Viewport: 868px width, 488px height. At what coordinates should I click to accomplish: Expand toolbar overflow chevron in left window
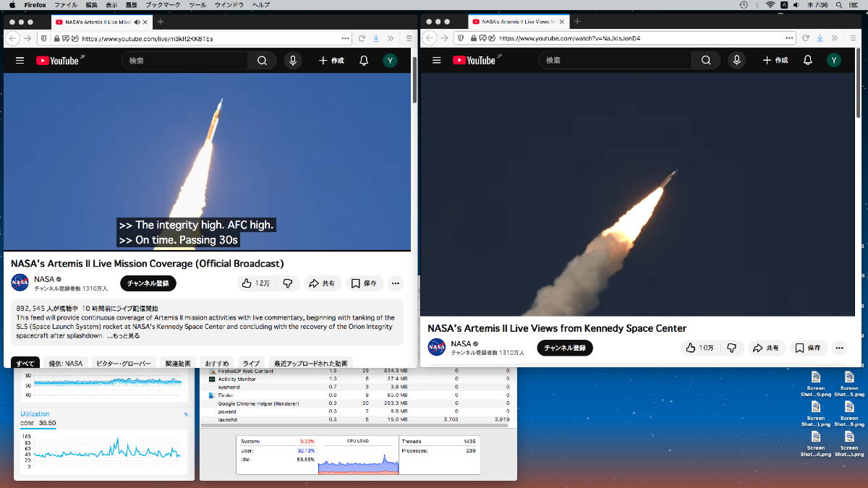[x=391, y=38]
